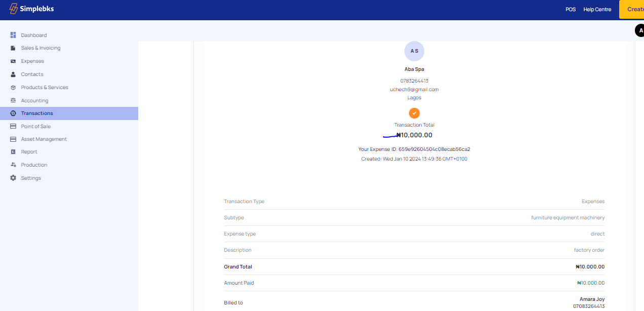Open the black profile avatar at top right

(x=640, y=31)
